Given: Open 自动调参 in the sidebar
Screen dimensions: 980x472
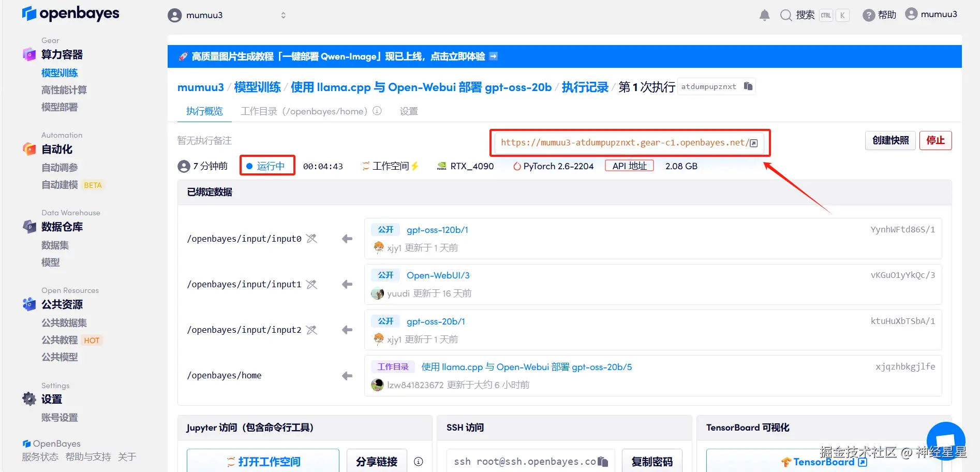Looking at the screenshot, I should (60, 168).
